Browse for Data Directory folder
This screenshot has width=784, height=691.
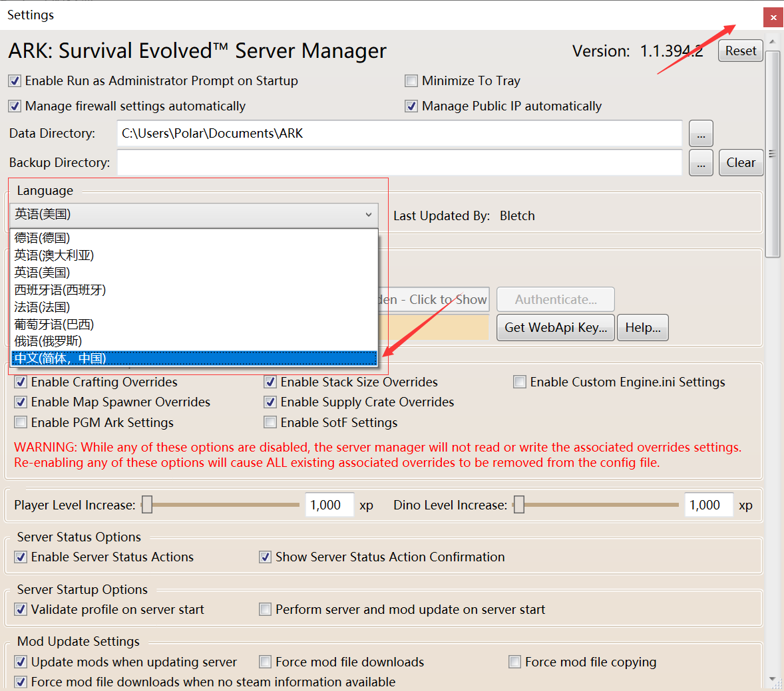pos(701,134)
